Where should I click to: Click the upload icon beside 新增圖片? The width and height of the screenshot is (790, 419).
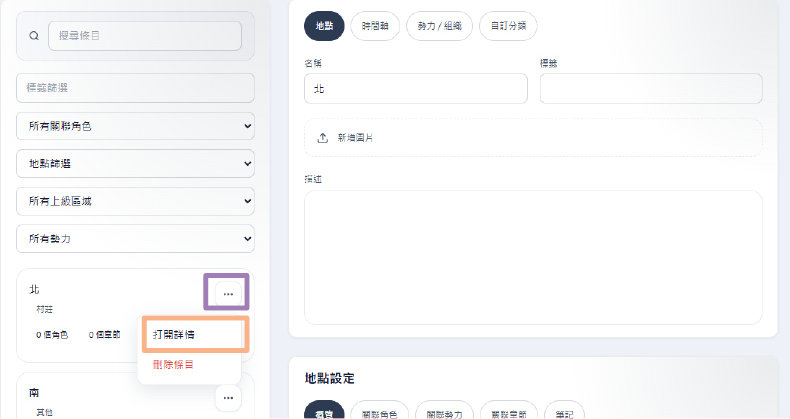click(x=322, y=137)
